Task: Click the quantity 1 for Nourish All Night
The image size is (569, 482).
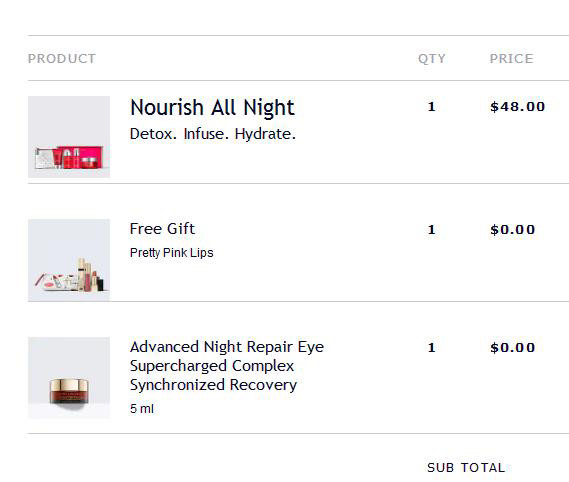Action: point(431,107)
